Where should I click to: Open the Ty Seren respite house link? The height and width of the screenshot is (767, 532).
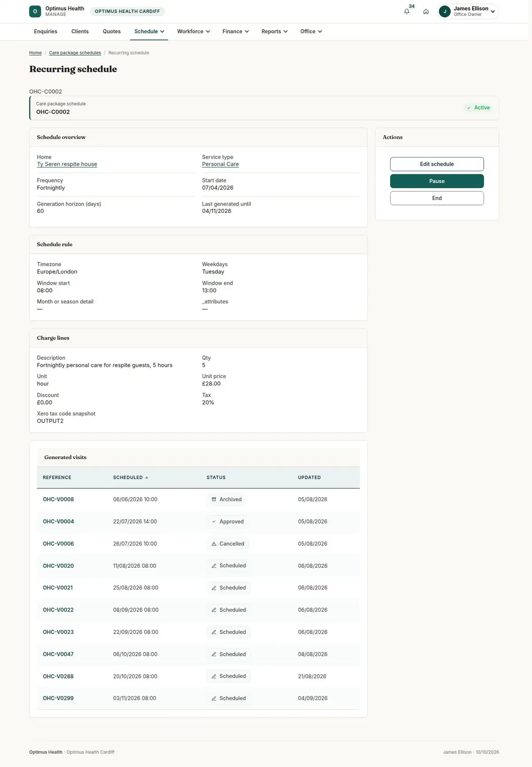tap(67, 164)
